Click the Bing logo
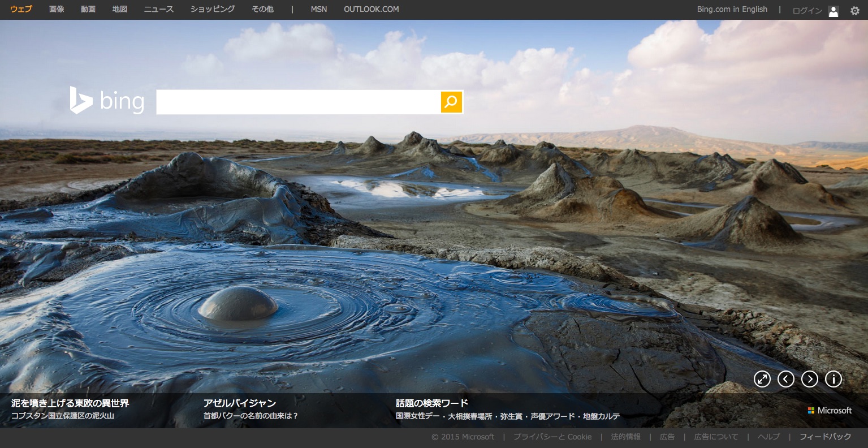The width and height of the screenshot is (868, 448). [x=107, y=101]
